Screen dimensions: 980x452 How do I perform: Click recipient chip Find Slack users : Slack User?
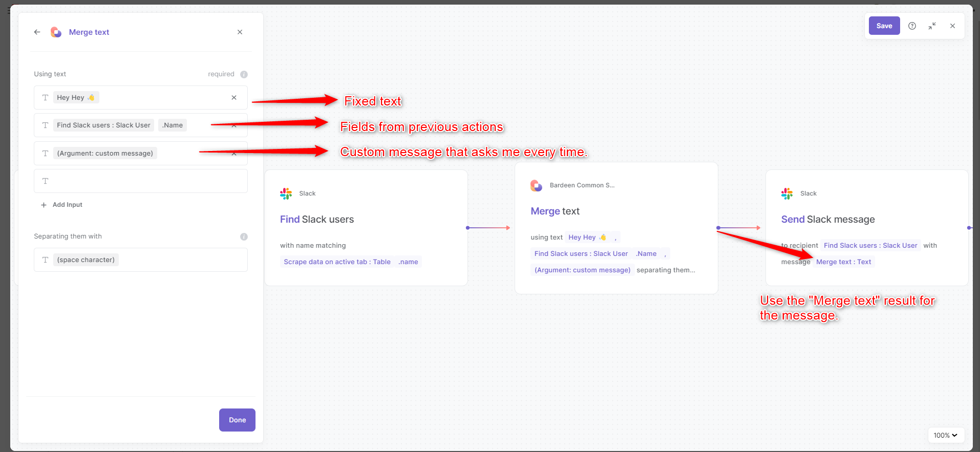870,245
